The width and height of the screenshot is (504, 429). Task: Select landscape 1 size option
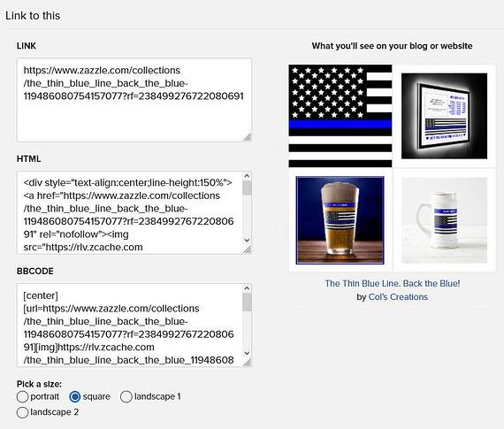click(x=126, y=396)
